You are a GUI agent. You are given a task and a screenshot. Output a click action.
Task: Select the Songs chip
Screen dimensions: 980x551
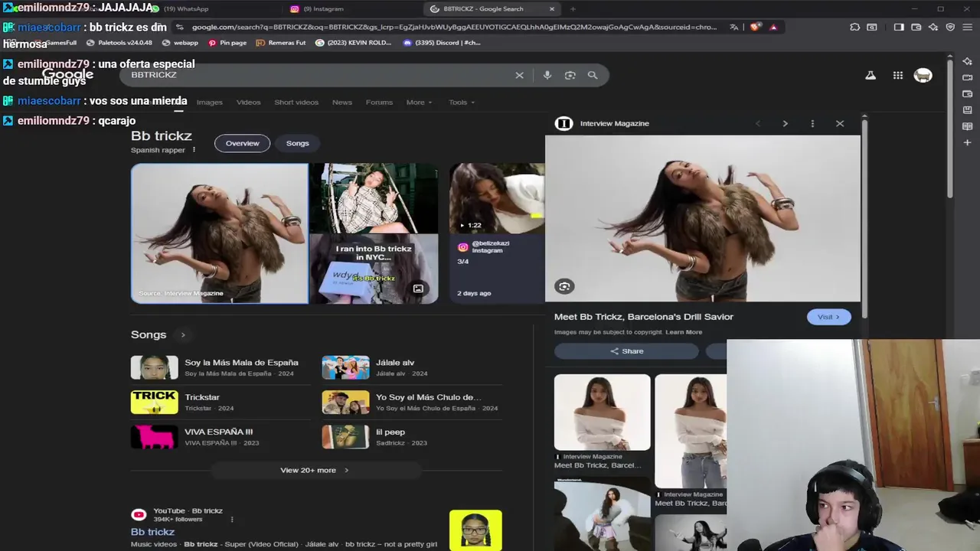click(297, 143)
